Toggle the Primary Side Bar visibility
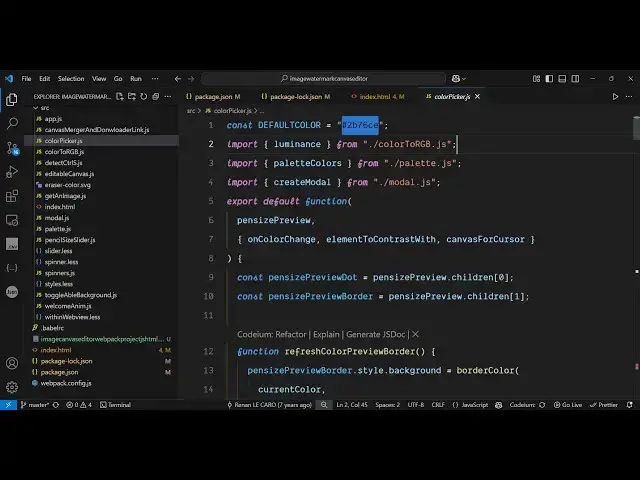This screenshot has width=640, height=480. coord(549,78)
